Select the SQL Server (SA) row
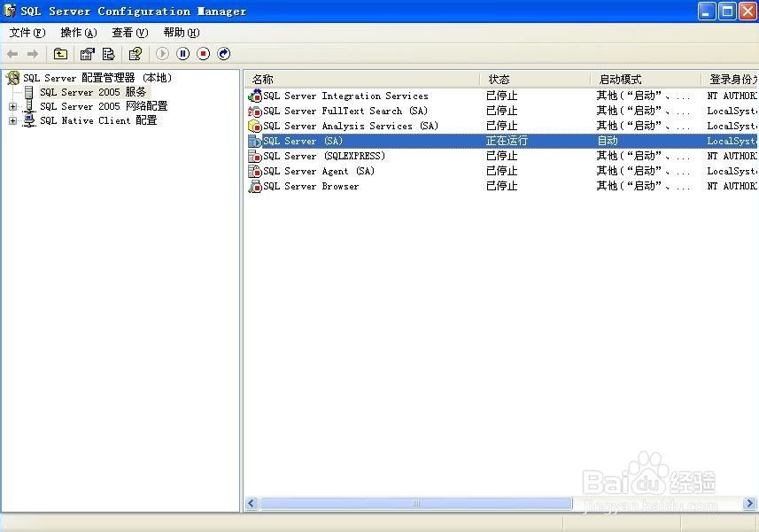Screen dimensions: 759x532 coord(501,142)
